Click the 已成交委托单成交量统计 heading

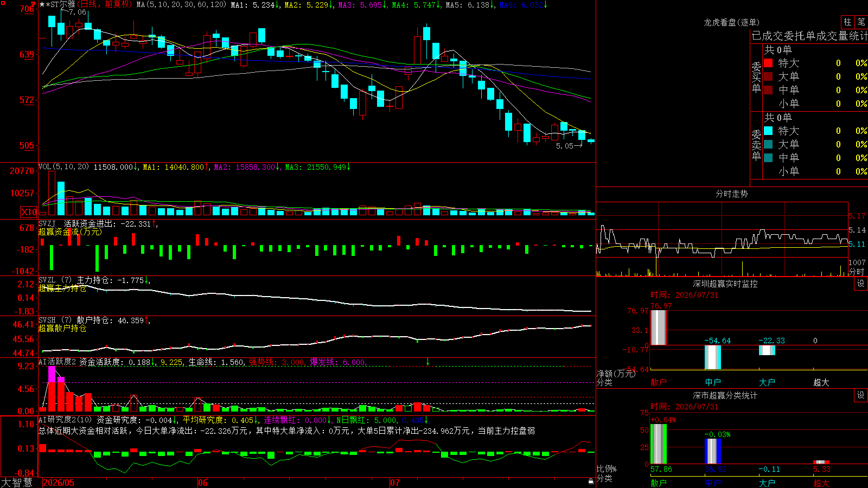coord(810,36)
